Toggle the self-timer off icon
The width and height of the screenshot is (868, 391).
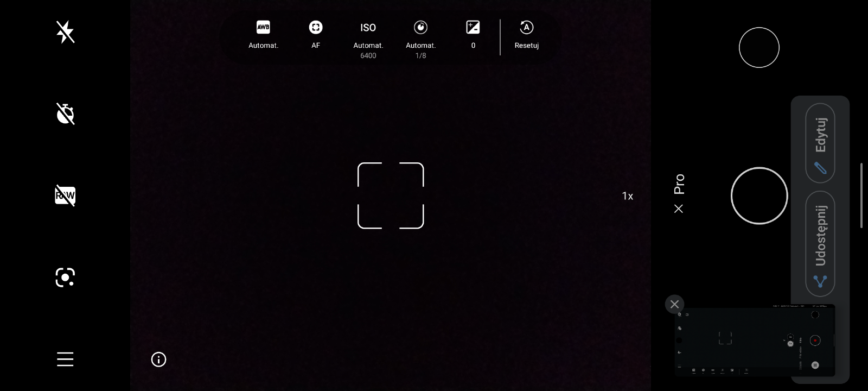[65, 114]
